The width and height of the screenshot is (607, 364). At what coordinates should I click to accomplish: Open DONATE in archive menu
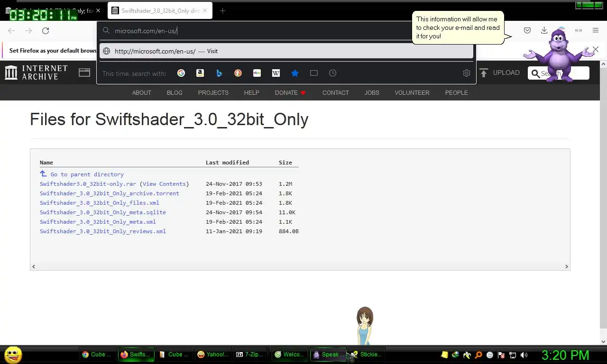click(290, 93)
